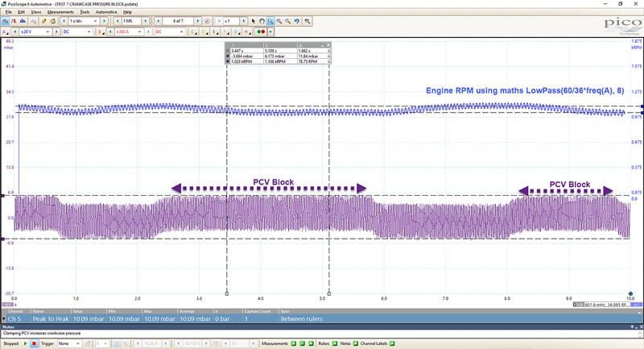Delete measurement using third green icon

coord(311,343)
